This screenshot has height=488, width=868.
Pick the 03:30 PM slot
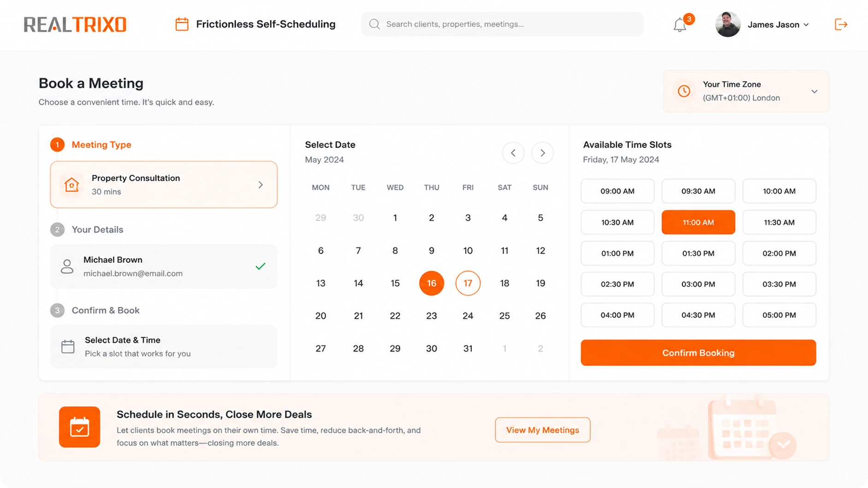pyautogui.click(x=779, y=284)
